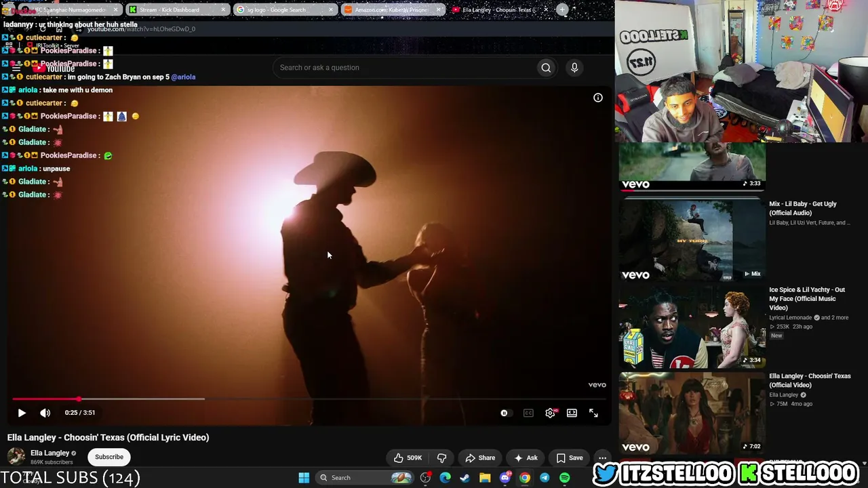The image size is (868, 488).
Task: Open the Windows Start menu
Action: (304, 478)
